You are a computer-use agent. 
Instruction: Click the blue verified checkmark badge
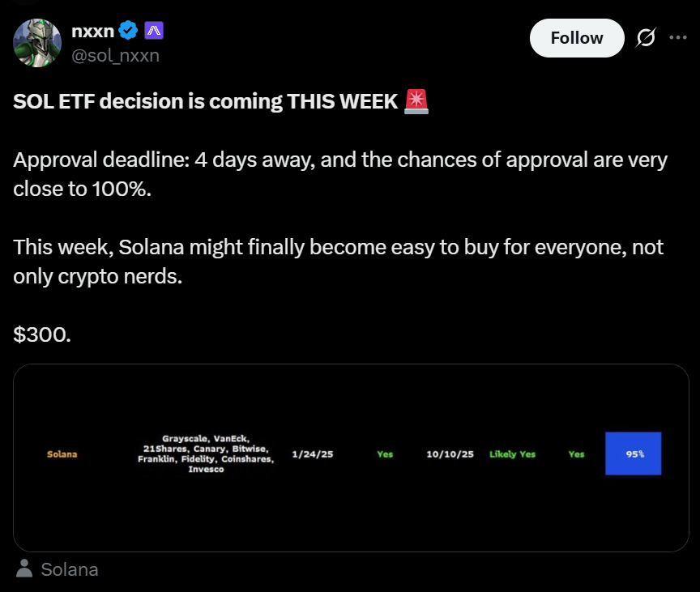pos(127,32)
